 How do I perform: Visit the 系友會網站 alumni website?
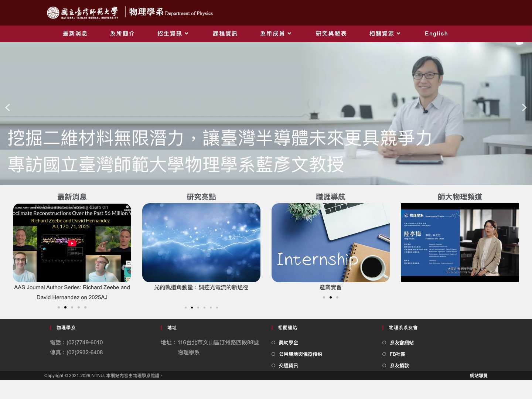pyautogui.click(x=402, y=342)
